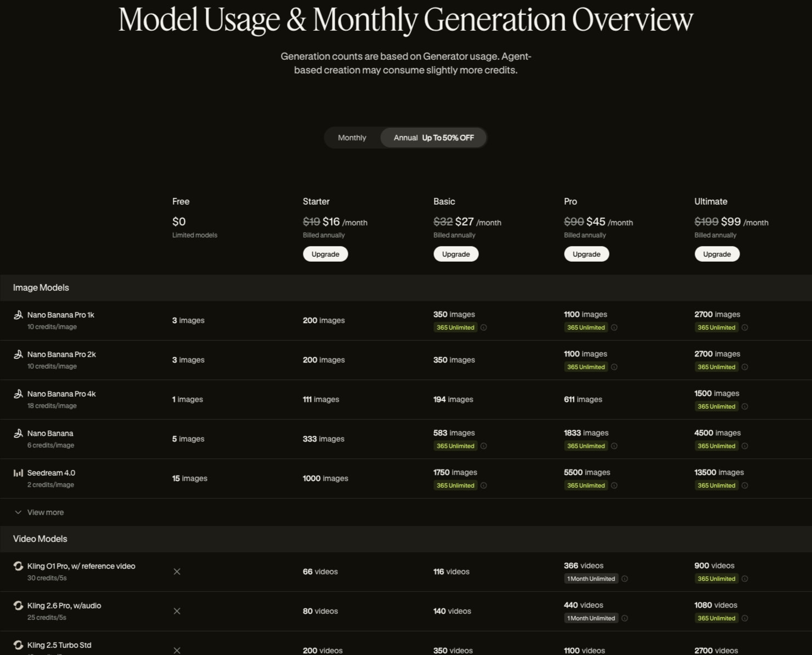Image resolution: width=812 pixels, height=655 pixels.
Task: Open info icon for Ultimate Nano Banana row
Action: pyautogui.click(x=745, y=446)
